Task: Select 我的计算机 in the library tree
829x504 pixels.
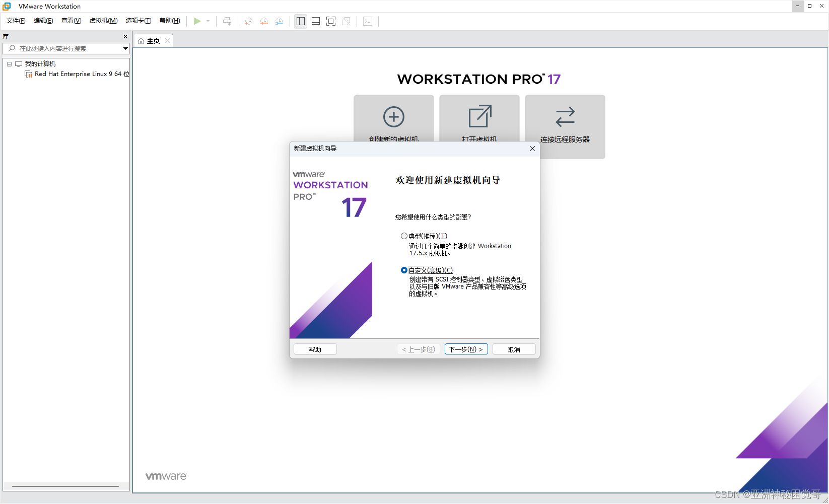Action: pos(40,64)
